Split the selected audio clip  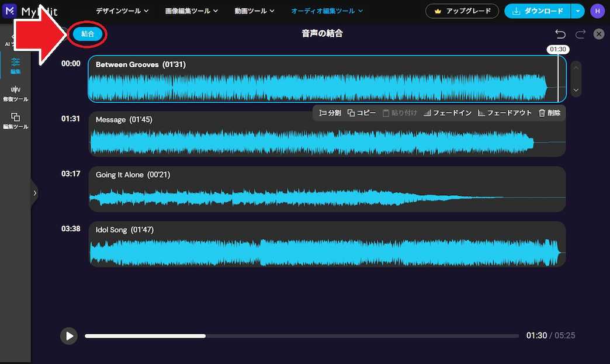point(330,113)
